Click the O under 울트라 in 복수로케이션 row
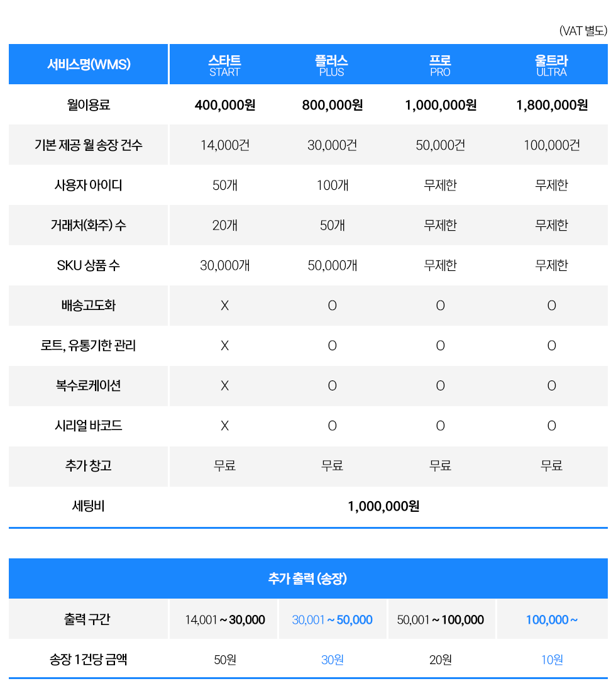This screenshot has height=686, width=616. point(552,386)
